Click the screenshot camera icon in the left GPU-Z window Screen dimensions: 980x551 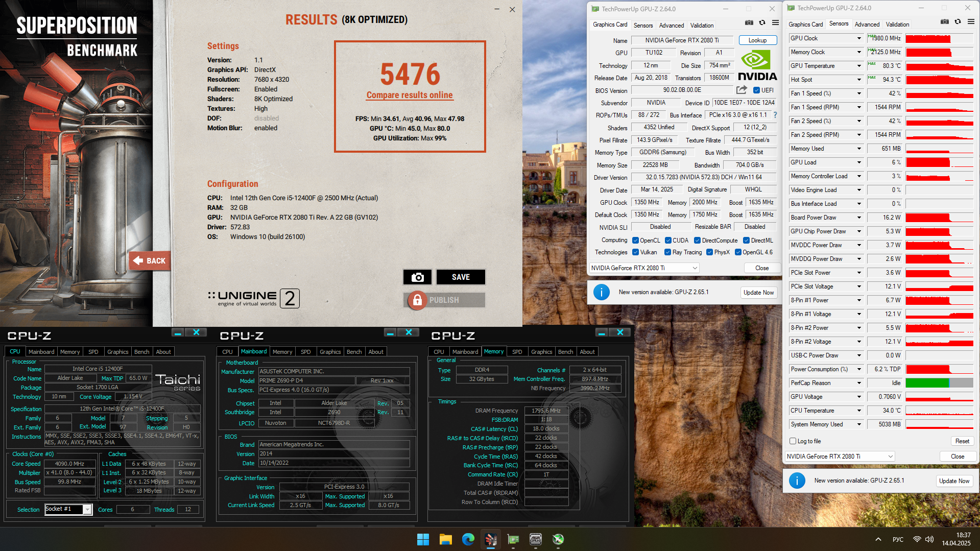click(749, 23)
